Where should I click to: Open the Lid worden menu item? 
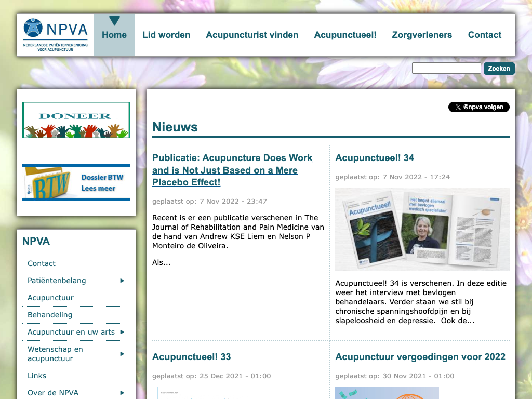(166, 35)
